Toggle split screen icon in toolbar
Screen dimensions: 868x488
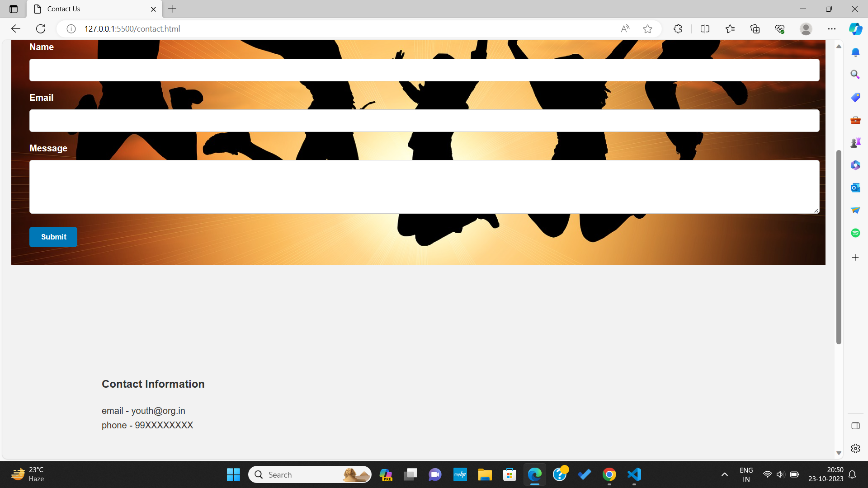(x=705, y=29)
